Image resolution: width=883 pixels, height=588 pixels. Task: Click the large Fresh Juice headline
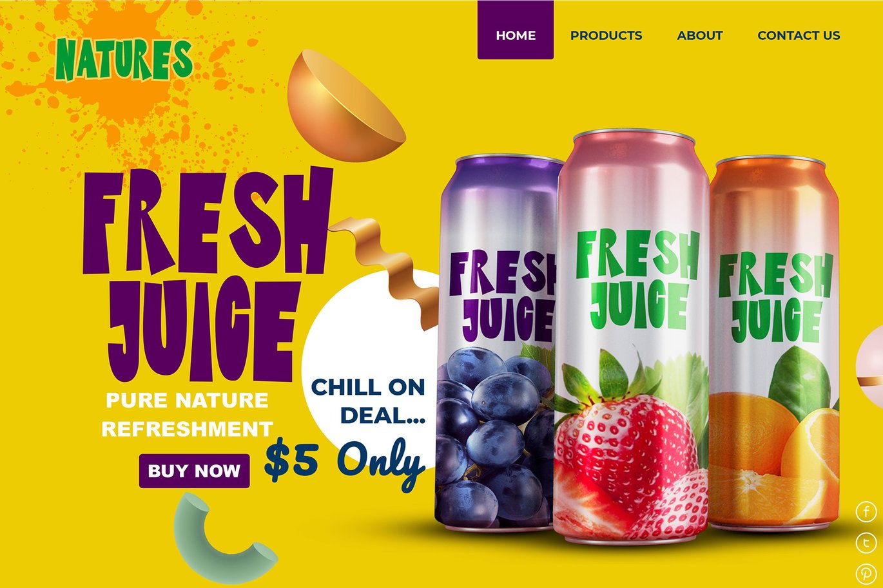[208, 274]
